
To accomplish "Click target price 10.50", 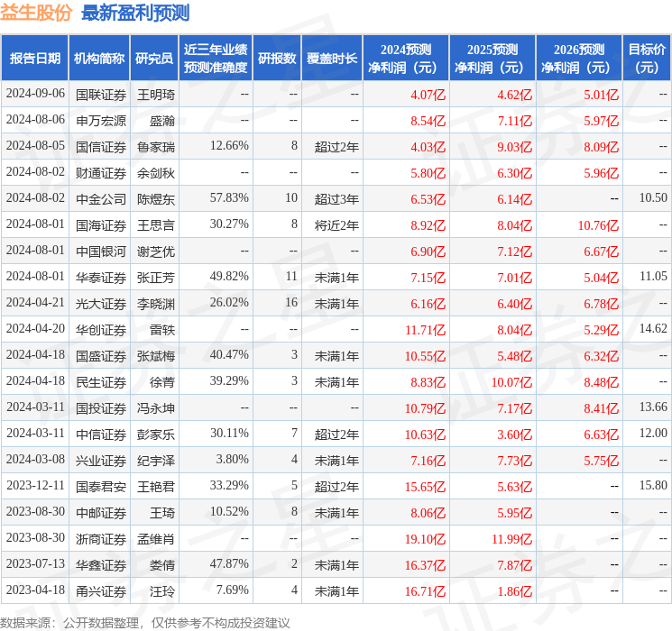I will (653, 198).
